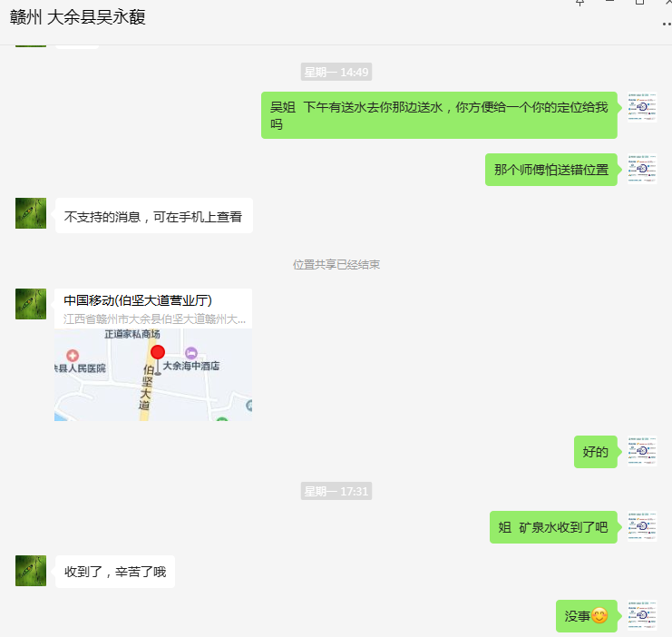Click the 大余海中酒店 hotel marker on map
The image size is (672, 637).
click(x=191, y=353)
